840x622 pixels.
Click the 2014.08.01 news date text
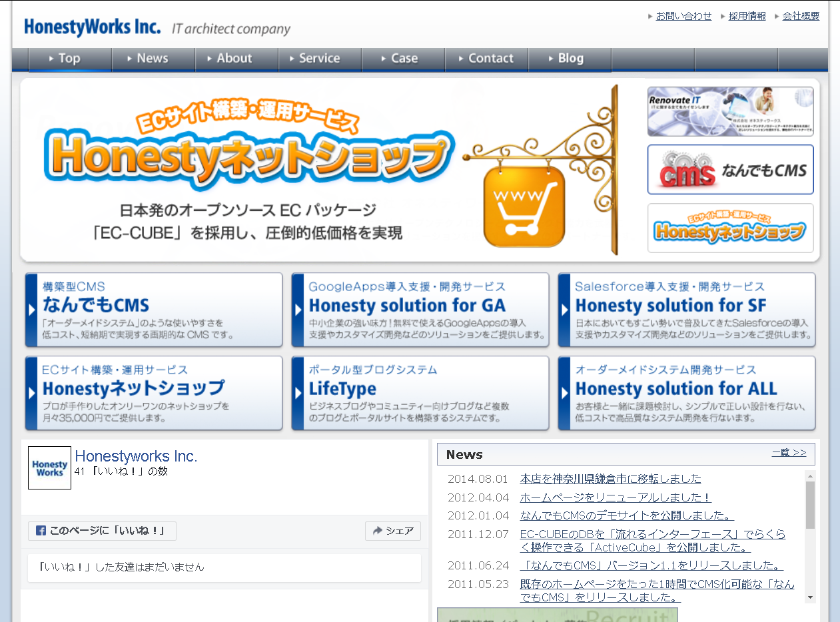478,479
